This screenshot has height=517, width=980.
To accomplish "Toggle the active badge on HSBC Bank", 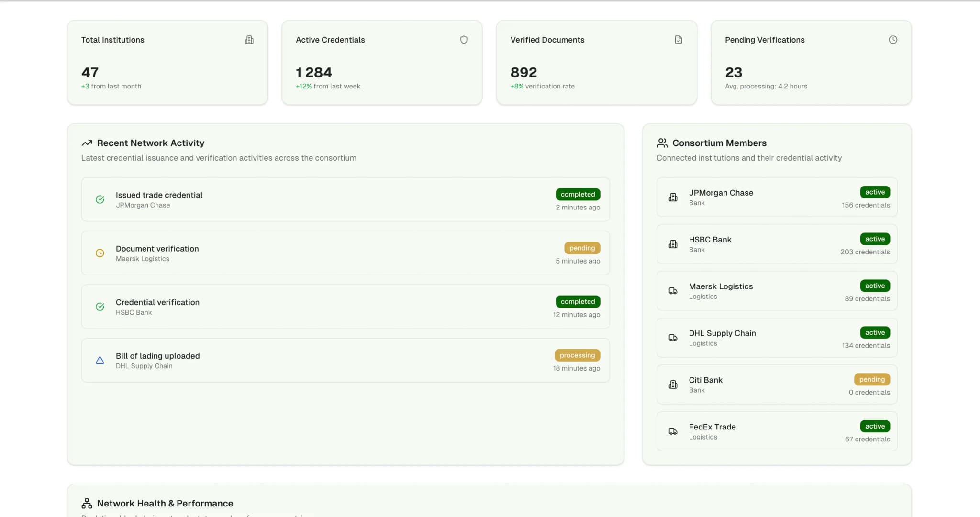I will [874, 239].
